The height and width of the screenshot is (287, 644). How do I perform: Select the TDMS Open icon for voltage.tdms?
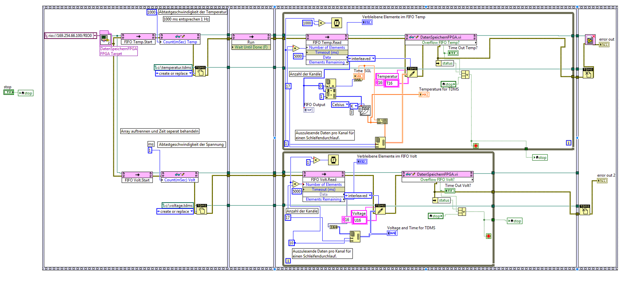(x=202, y=209)
